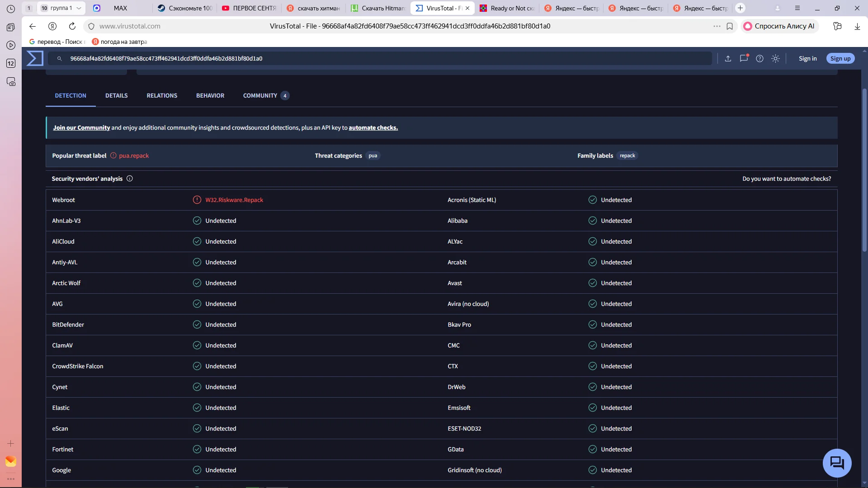Open the notifications chat icon with red dot
868x488 pixels.
pyautogui.click(x=744, y=58)
